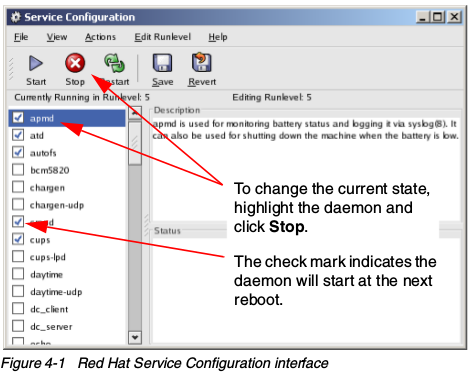Revert changes using the Revert icon
The width and height of the screenshot is (472, 377).
[x=201, y=62]
